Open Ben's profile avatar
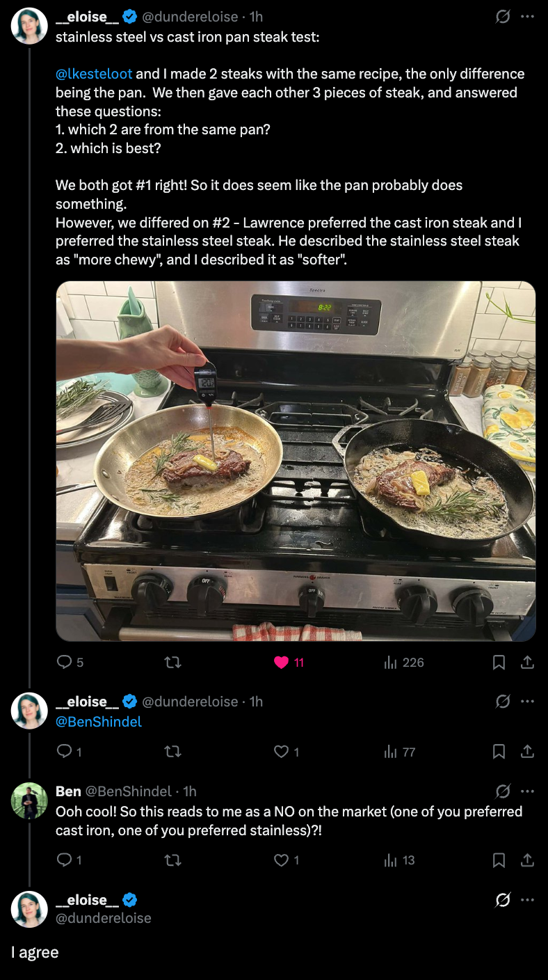548x980 pixels. tap(29, 800)
